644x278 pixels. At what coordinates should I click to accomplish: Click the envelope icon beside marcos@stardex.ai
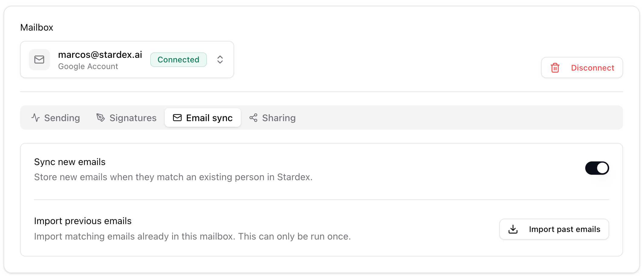pos(39,60)
